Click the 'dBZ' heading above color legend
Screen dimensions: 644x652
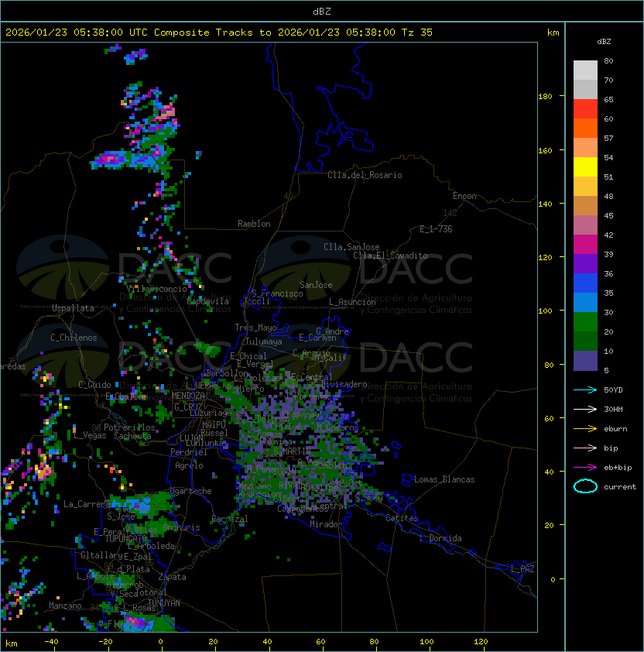coord(604,42)
